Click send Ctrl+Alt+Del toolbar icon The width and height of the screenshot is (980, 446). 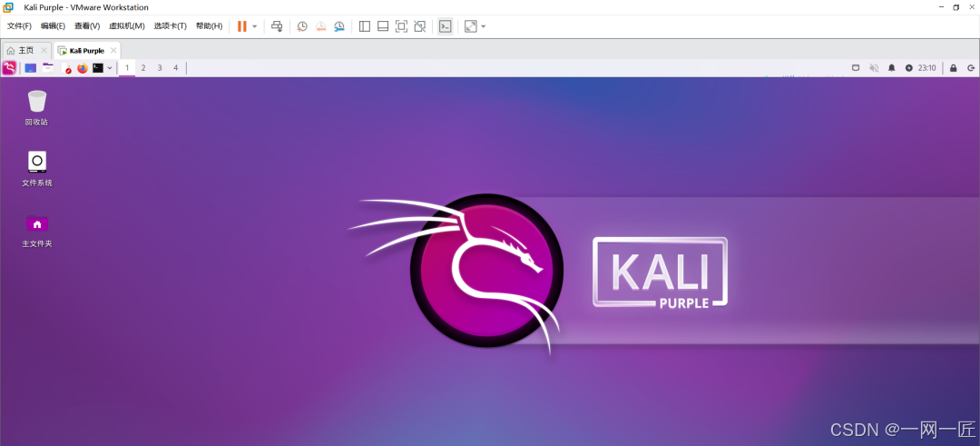(x=277, y=26)
